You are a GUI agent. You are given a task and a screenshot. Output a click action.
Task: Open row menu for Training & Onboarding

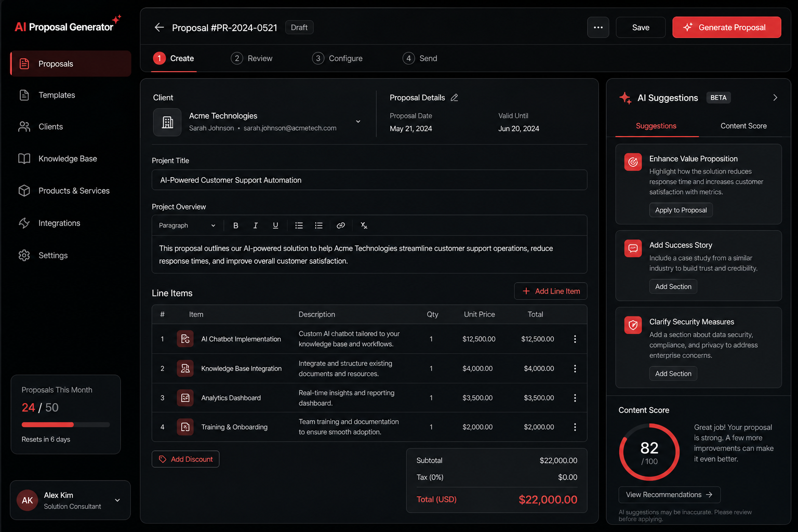575,427
